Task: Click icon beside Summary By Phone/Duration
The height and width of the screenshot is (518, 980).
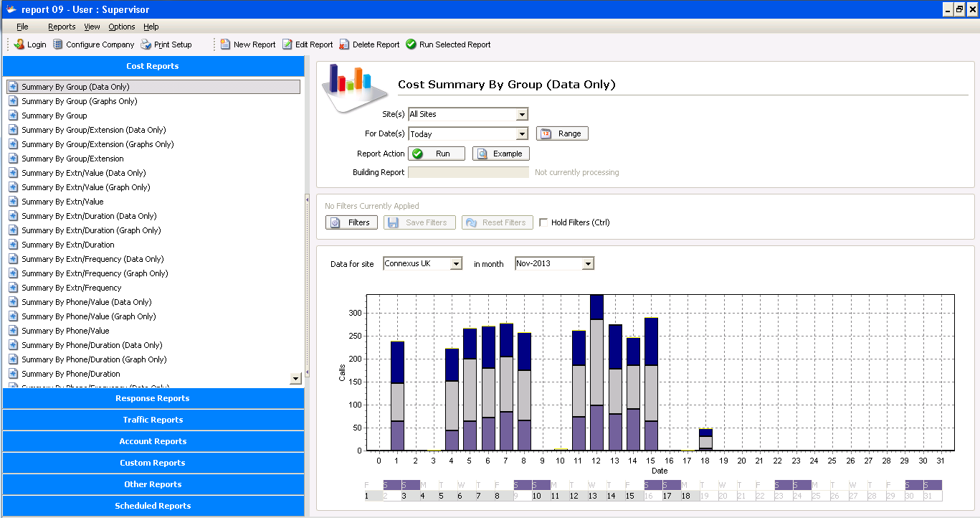Action: coord(13,374)
